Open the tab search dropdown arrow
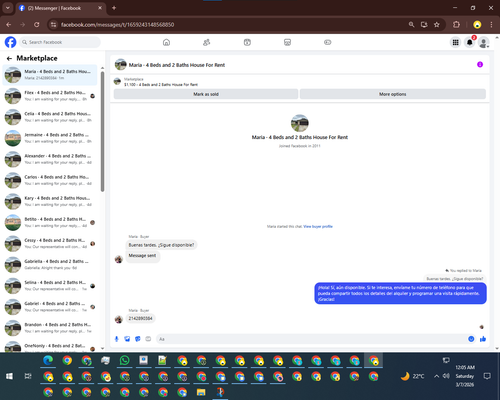The height and width of the screenshot is (400, 500). point(7,8)
